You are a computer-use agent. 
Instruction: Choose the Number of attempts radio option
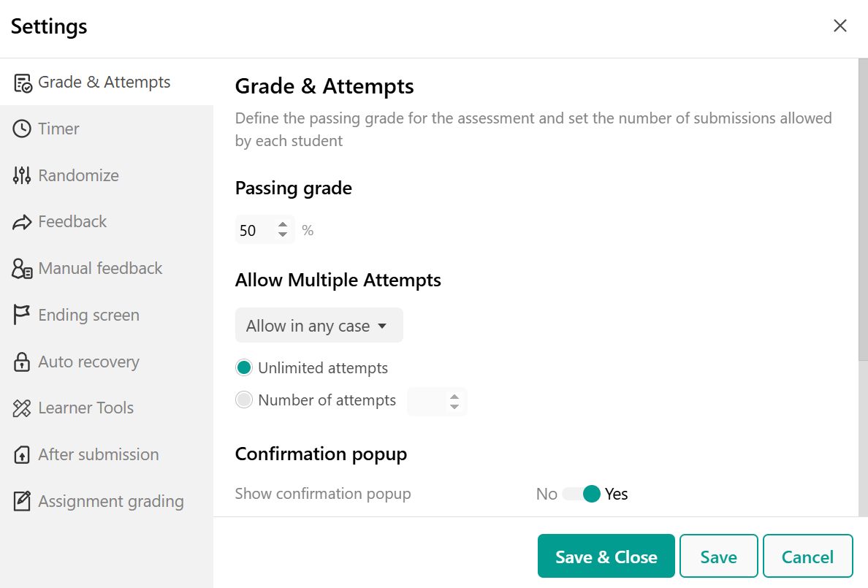point(243,400)
